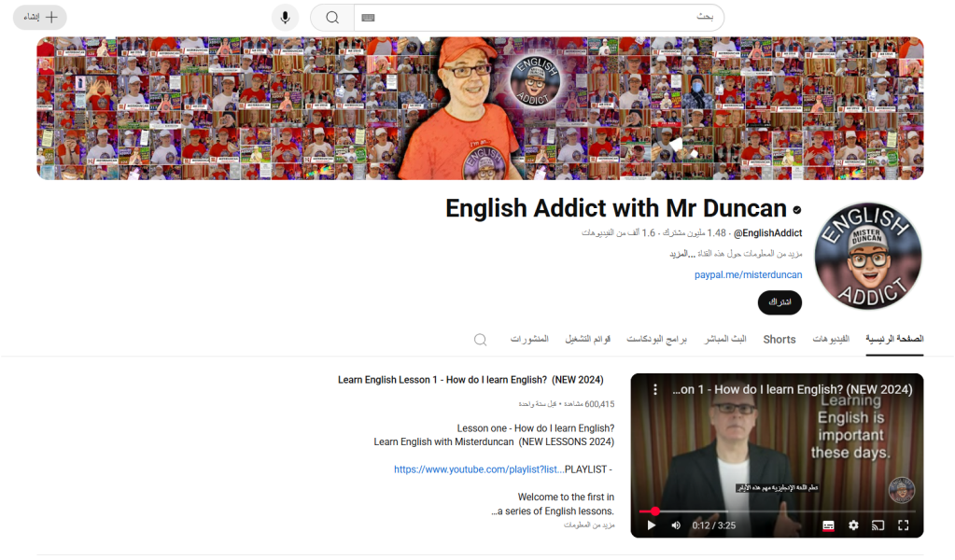Switch to the Videos tab

click(x=831, y=339)
